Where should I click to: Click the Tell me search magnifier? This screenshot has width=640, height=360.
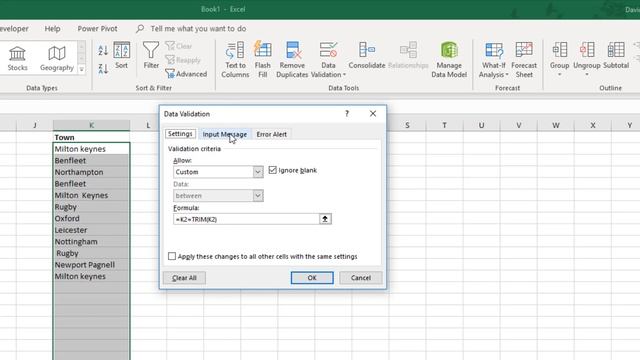click(x=140, y=29)
